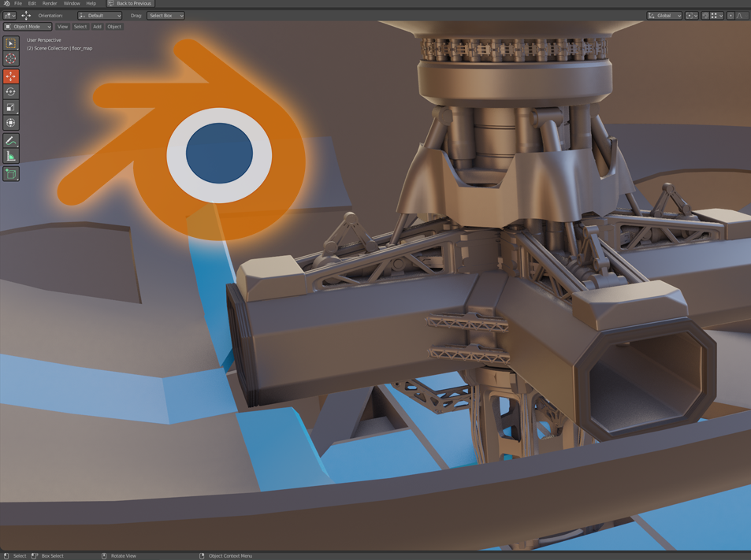This screenshot has height=560, width=751.
Task: Toggle the snapping magnet
Action: coord(706,16)
